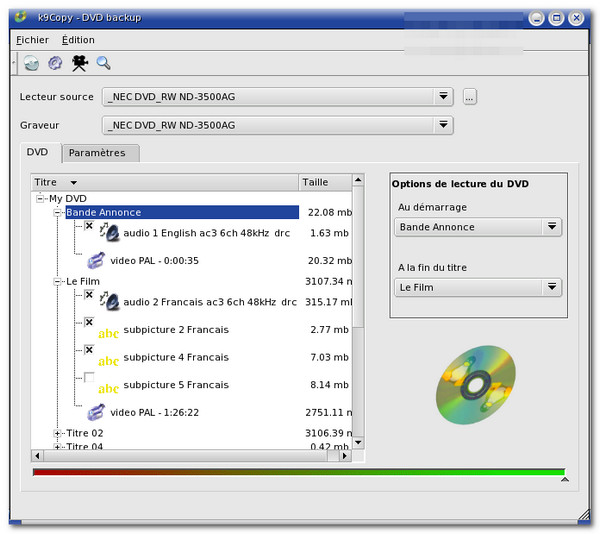This screenshot has width=600, height=534.
Task: Click the speaker icon for English audio 1
Action: 110,232
